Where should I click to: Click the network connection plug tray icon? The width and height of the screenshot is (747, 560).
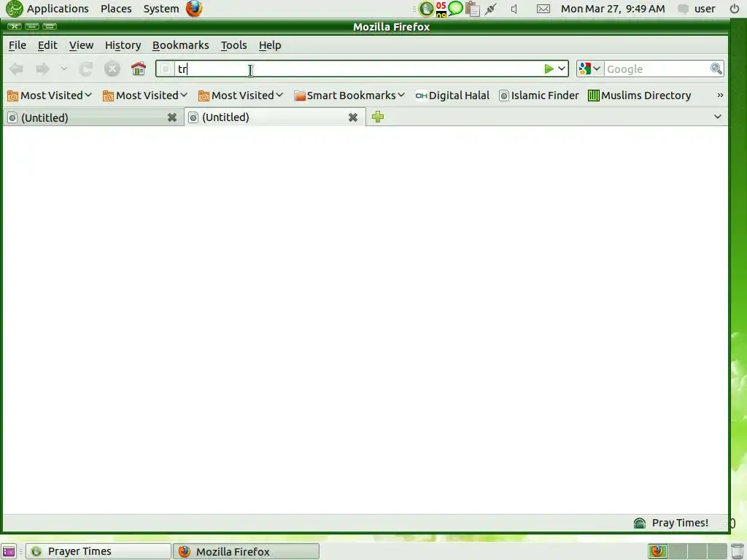491,9
